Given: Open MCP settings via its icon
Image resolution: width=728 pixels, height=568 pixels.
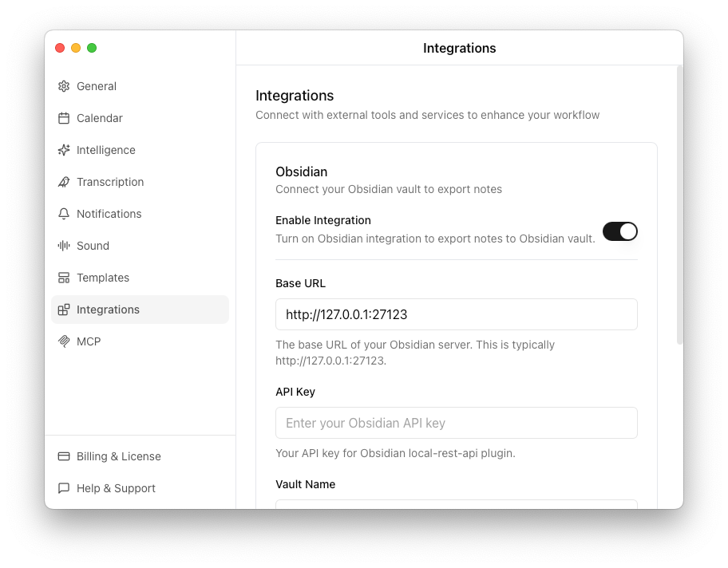Looking at the screenshot, I should [x=64, y=341].
